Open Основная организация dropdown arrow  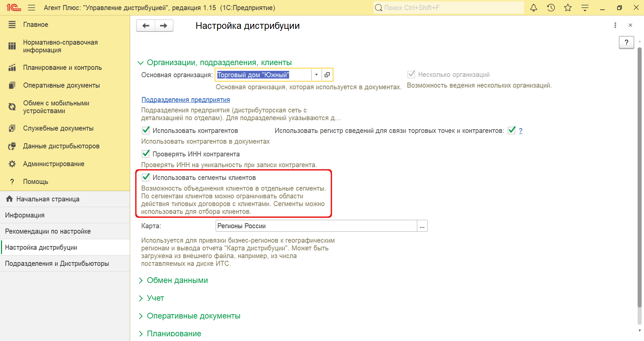[316, 75]
